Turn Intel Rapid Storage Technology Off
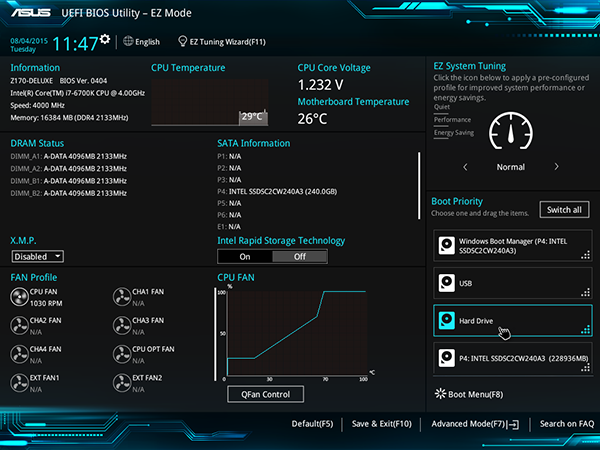This screenshot has height=450, width=600. (x=300, y=257)
